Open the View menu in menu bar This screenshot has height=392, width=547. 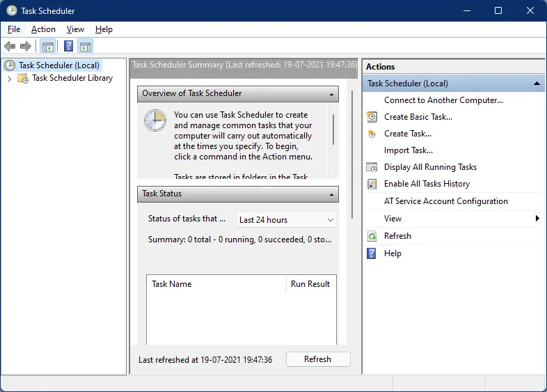75,29
